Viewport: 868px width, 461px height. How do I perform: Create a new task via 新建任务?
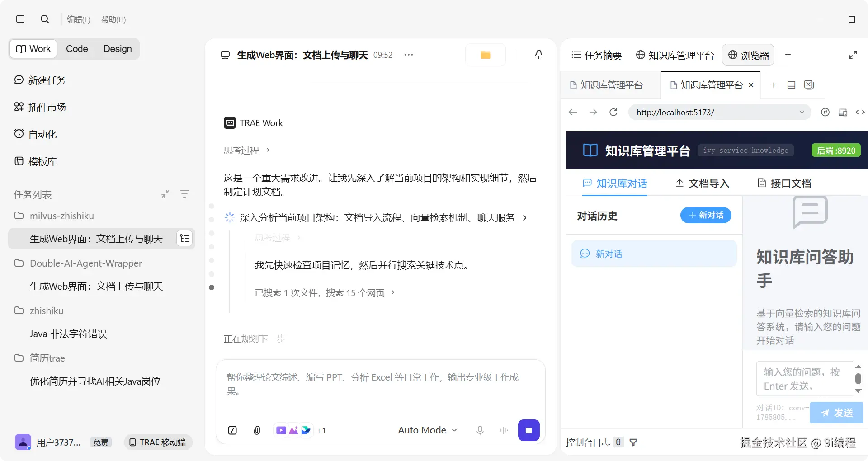[x=40, y=80]
